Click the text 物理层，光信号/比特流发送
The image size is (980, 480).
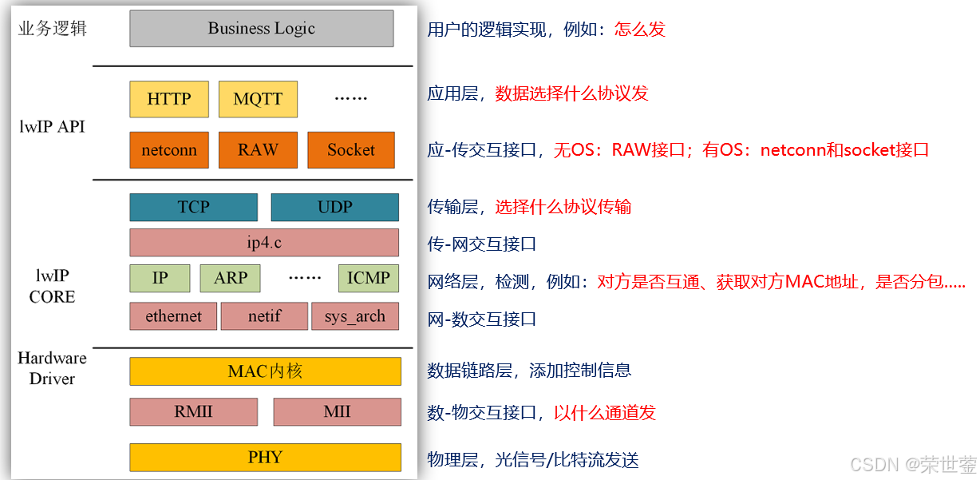[x=533, y=460]
